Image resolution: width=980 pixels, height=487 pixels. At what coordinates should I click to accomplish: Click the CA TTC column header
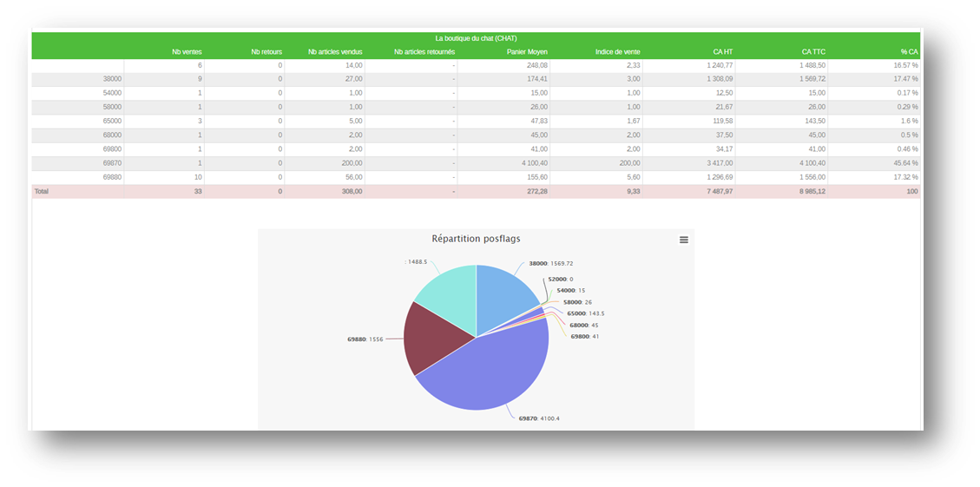tap(812, 52)
